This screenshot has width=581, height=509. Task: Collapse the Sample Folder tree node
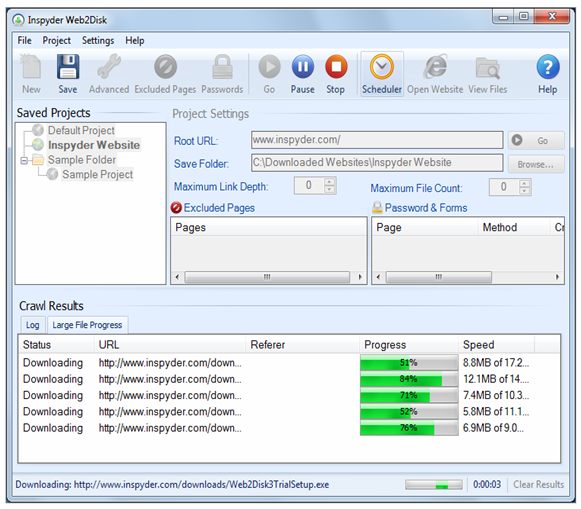(24, 160)
